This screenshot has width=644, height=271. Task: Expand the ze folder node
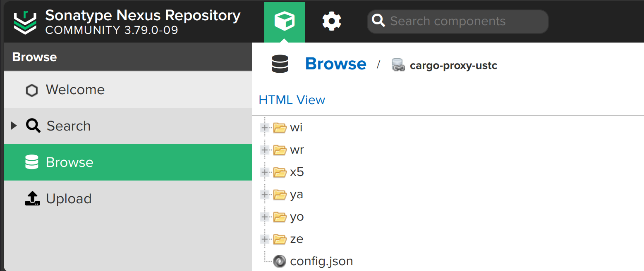click(265, 239)
